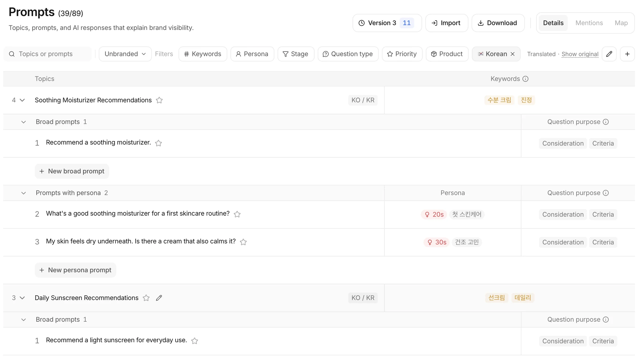Image resolution: width=644 pixels, height=358 pixels.
Task: Star the 'Recommend a soothing moisturizer' prompt
Action: (x=158, y=143)
